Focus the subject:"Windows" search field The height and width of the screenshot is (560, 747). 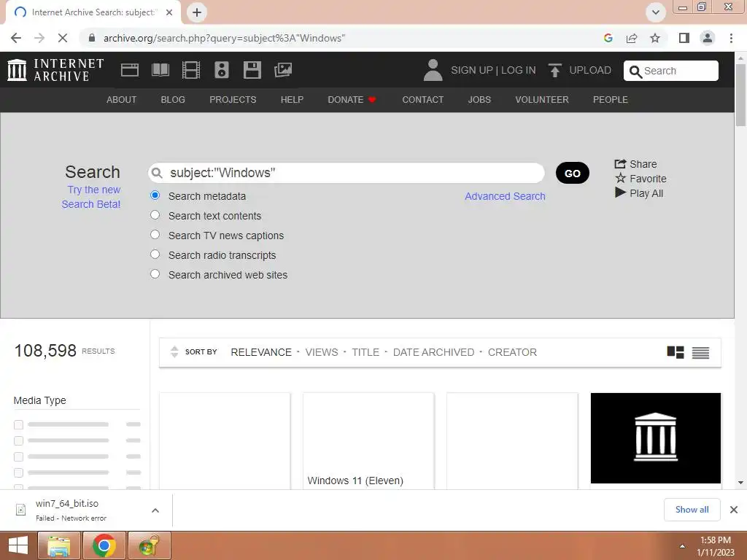(347, 173)
